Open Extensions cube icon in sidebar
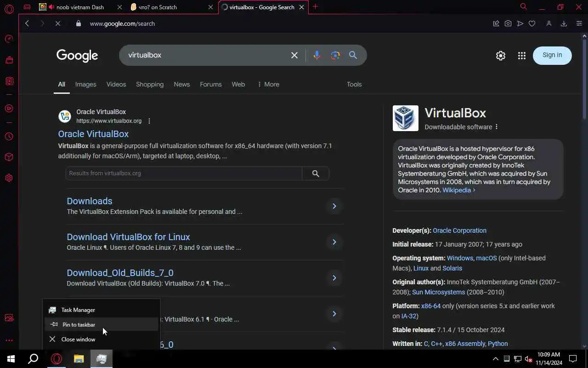The width and height of the screenshot is (588, 368). click(x=9, y=157)
